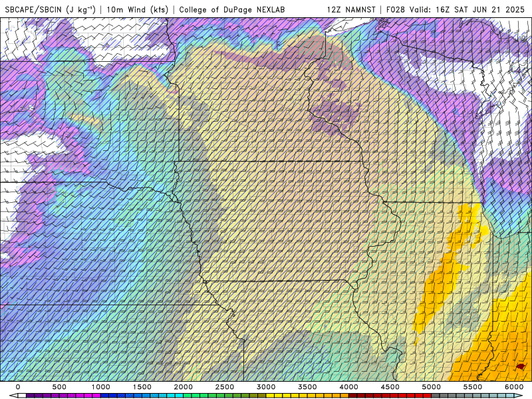
Task: Click the '2000' color scale label
Action: 184,387
